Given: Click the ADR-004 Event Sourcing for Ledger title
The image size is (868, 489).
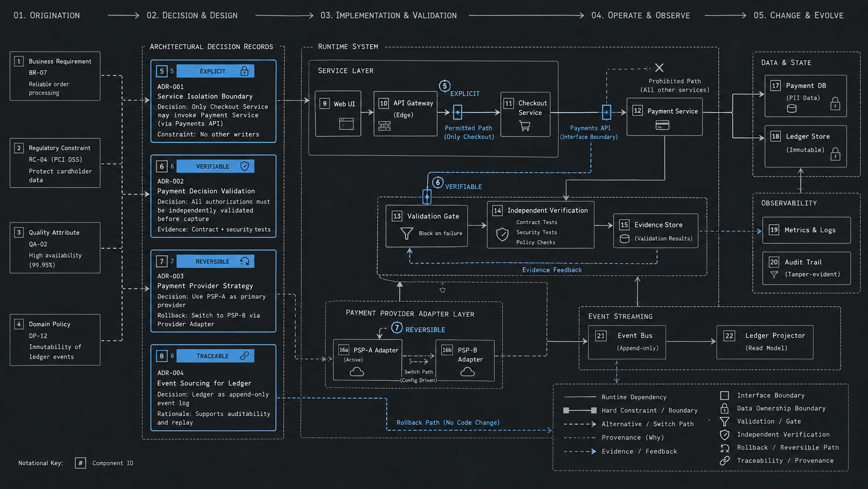Looking at the screenshot, I should tap(204, 383).
